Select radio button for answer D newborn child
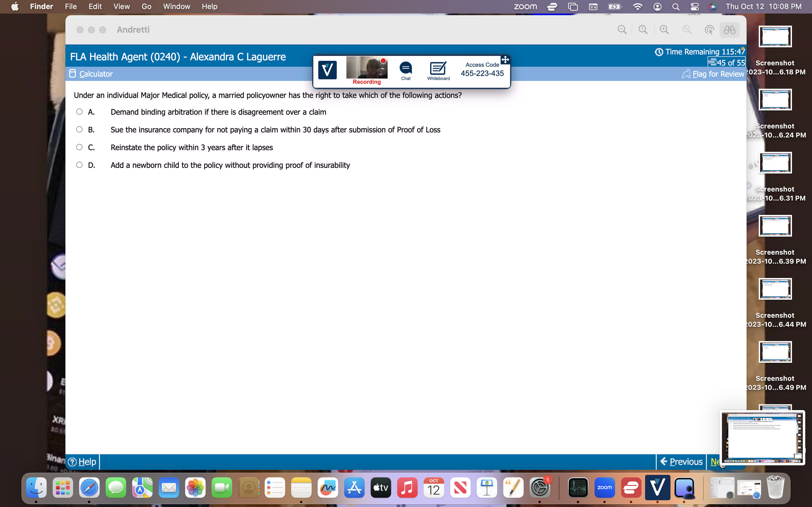The image size is (812, 507). pyautogui.click(x=79, y=165)
